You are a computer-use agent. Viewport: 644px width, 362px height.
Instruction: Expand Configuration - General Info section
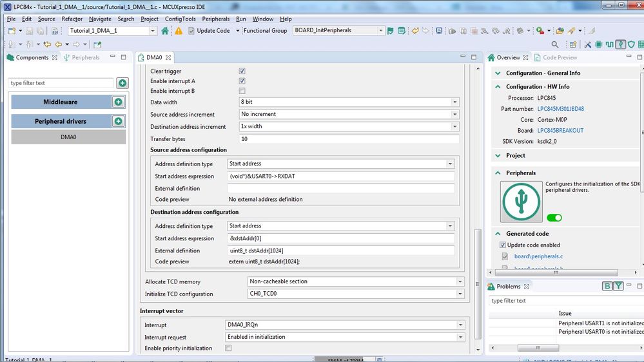(498, 73)
